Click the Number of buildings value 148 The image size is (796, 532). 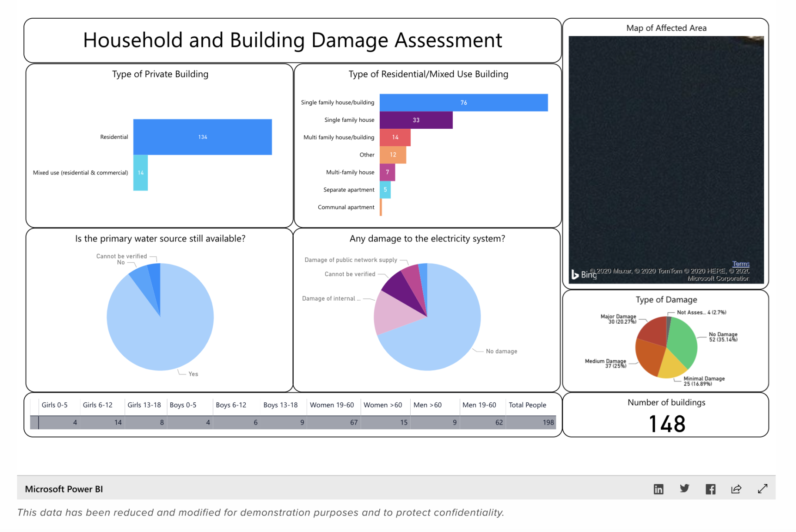(666, 423)
